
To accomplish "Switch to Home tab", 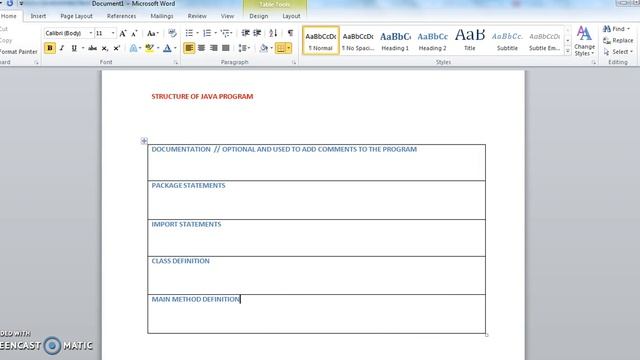I will (9, 16).
